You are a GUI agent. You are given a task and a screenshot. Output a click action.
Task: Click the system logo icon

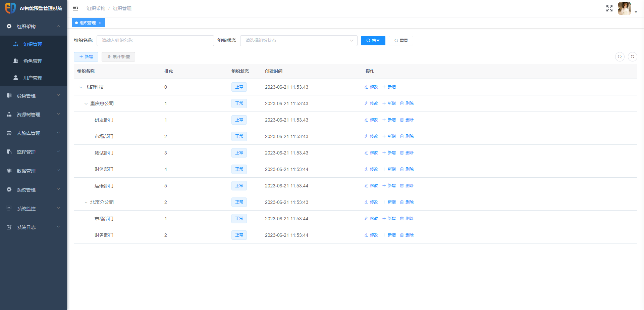10,8
